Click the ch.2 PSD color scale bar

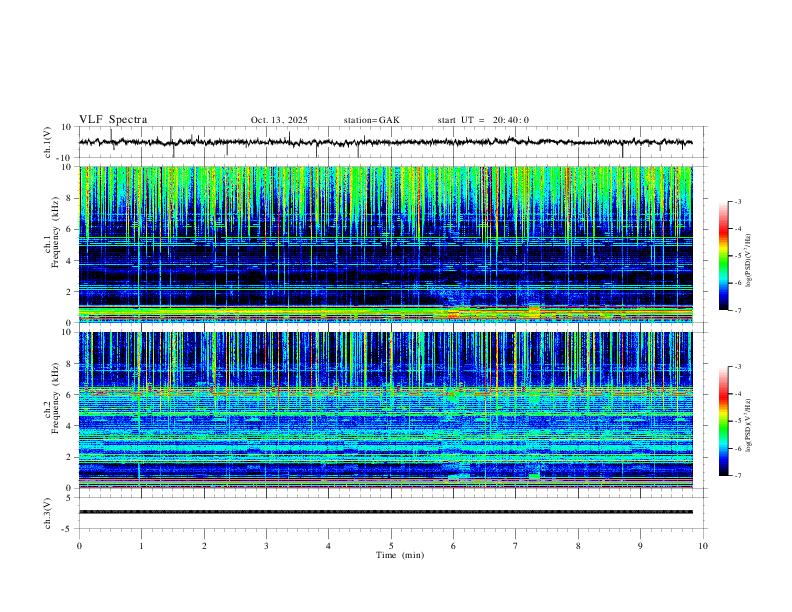click(x=723, y=421)
